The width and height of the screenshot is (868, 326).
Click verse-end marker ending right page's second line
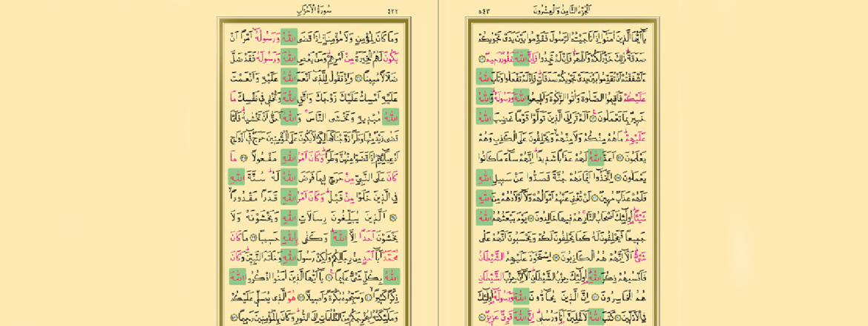pyautogui.click(x=481, y=58)
